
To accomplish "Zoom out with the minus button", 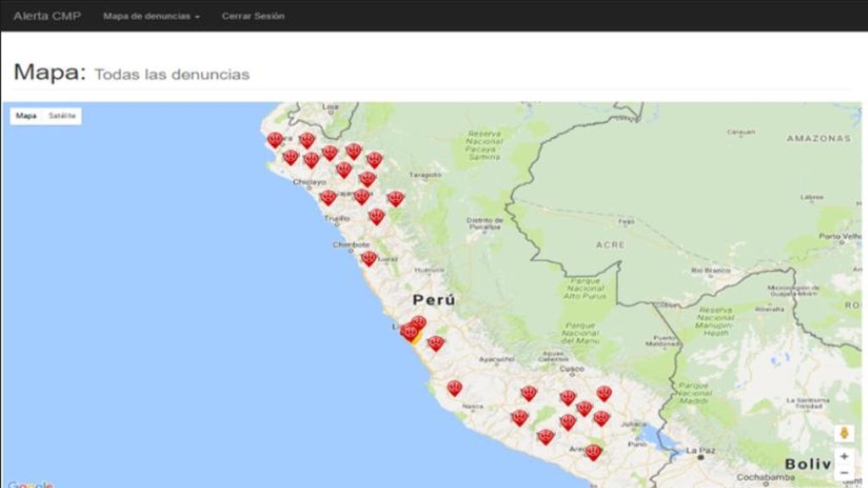I will [x=844, y=473].
